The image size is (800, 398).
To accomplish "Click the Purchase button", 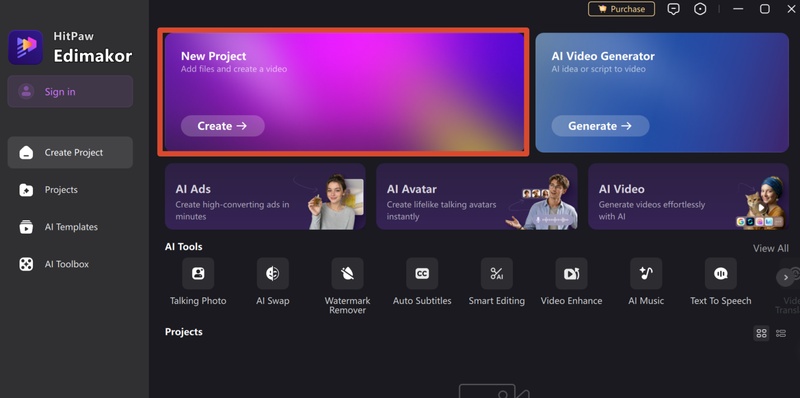I will [621, 9].
